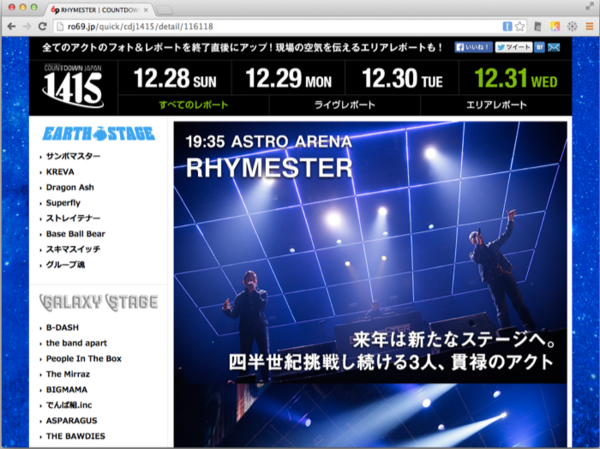Click the Twitter ツイート button
Image resolution: width=600 pixels, height=449 pixels.
click(514, 47)
